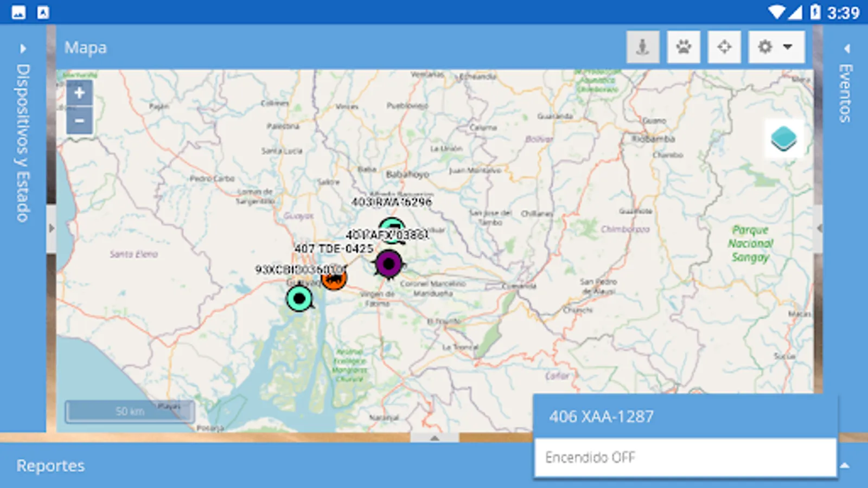Select the orange vehicle marker
868x488 pixels.
pyautogui.click(x=334, y=279)
